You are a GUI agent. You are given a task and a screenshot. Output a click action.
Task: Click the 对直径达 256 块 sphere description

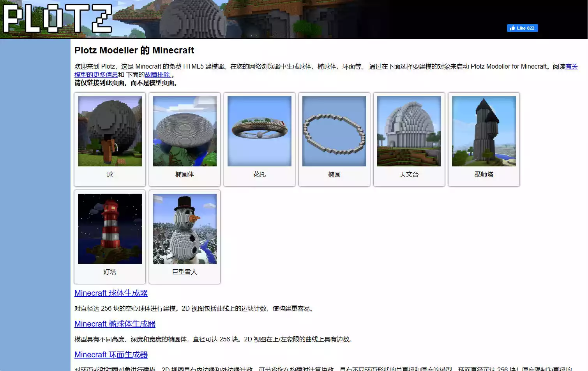point(195,309)
